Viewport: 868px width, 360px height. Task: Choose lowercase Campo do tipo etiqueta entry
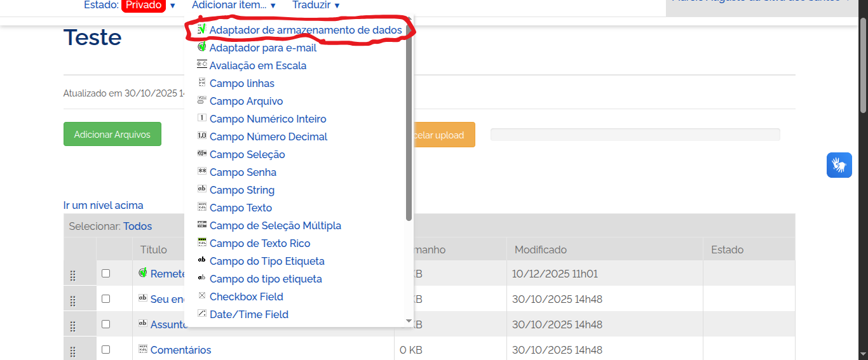coord(266,279)
